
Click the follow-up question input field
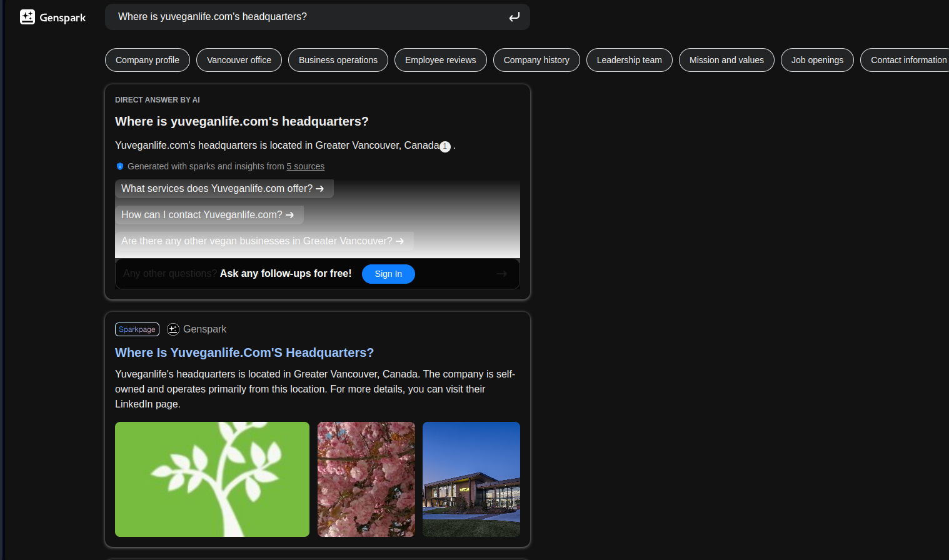[318, 274]
